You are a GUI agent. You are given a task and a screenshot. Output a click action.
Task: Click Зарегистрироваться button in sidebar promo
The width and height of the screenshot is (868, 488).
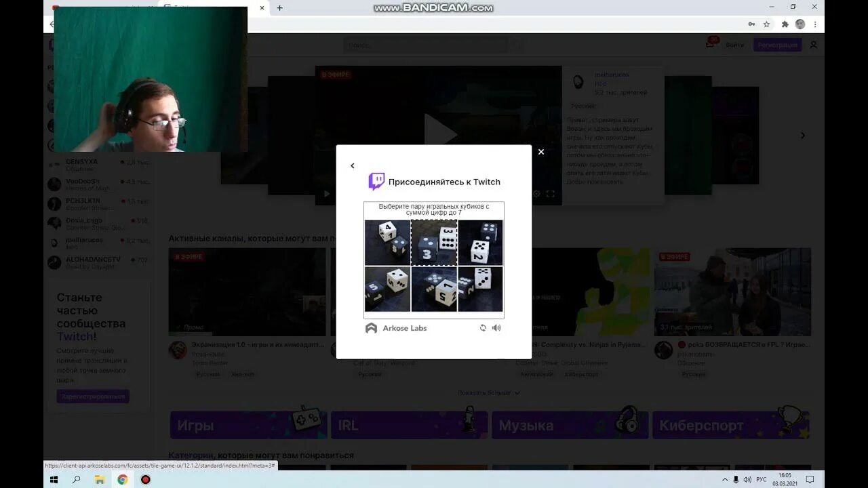[93, 396]
